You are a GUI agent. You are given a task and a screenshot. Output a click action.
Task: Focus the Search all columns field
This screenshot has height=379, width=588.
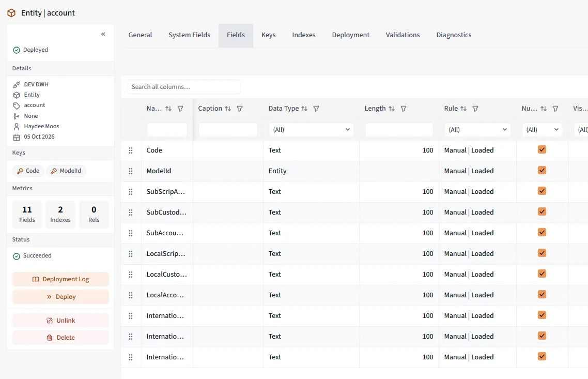tap(184, 87)
